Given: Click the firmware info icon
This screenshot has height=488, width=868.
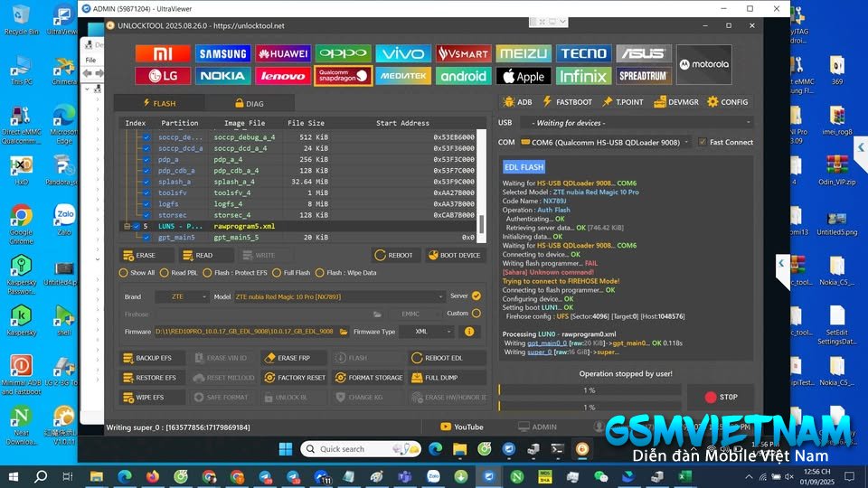Looking at the screenshot, I should pos(469,332).
